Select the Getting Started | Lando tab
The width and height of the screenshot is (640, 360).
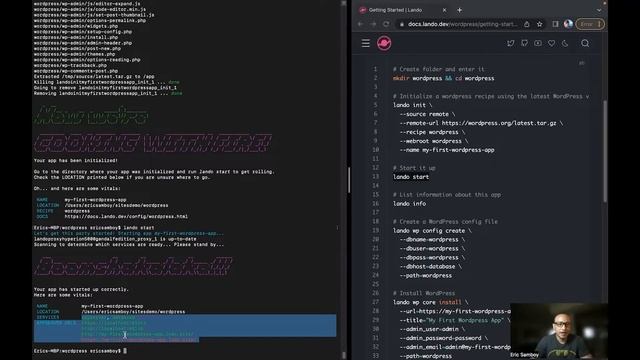[x=402, y=10]
